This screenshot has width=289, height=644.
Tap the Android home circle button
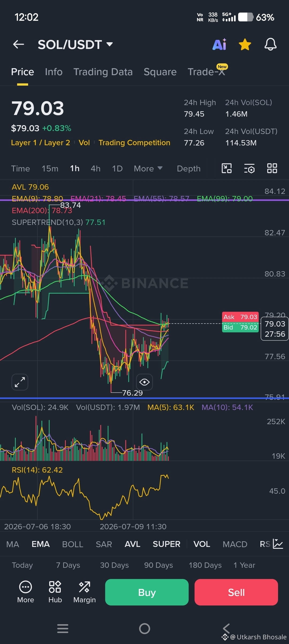point(144,628)
